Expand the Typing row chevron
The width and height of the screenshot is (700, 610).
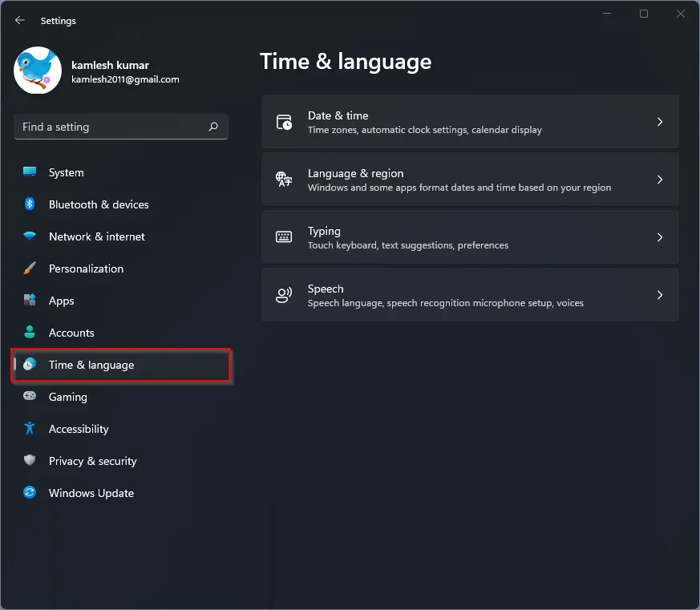tap(660, 237)
